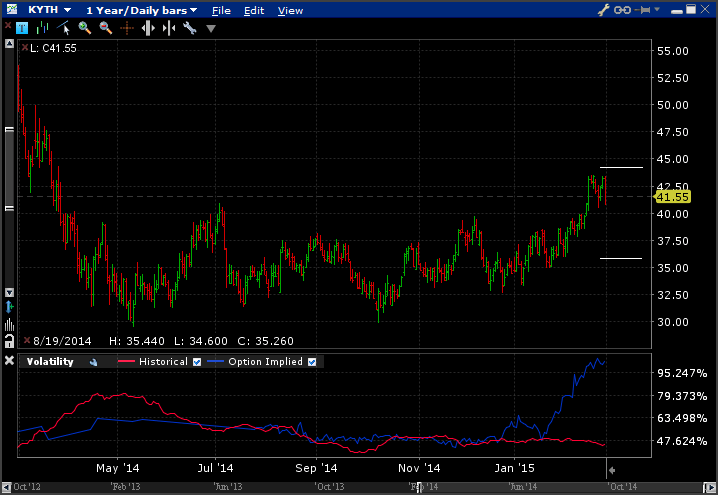Click the May '14 date axis label

point(118,468)
